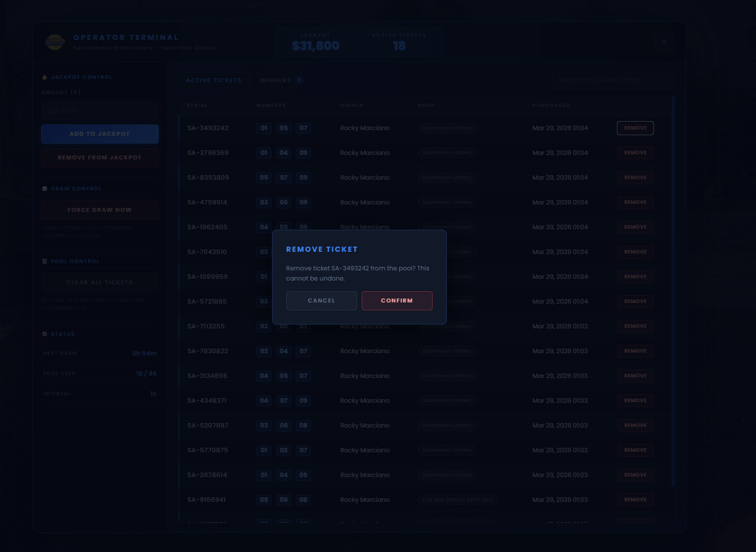Screen dimensions: 756x552
Task: Click the Purchased column header
Action: pos(551,105)
